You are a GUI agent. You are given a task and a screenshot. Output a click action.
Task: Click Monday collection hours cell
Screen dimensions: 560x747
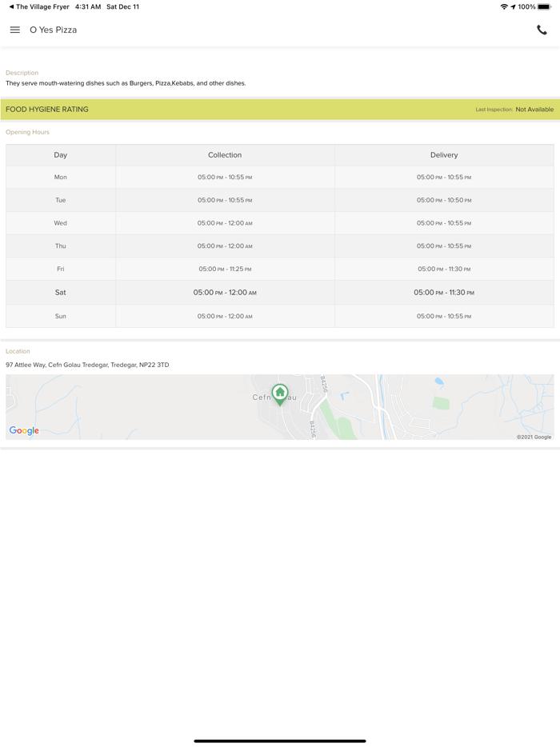pos(225,177)
